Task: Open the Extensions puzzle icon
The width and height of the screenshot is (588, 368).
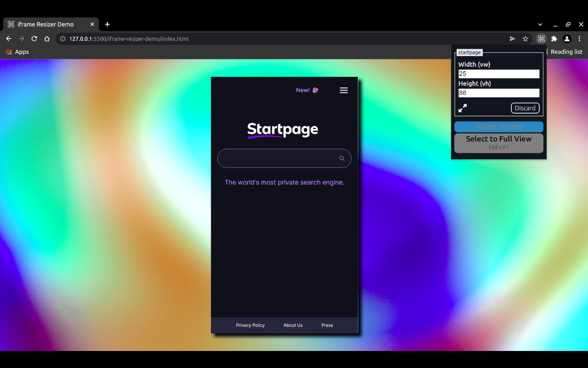Action: point(554,39)
